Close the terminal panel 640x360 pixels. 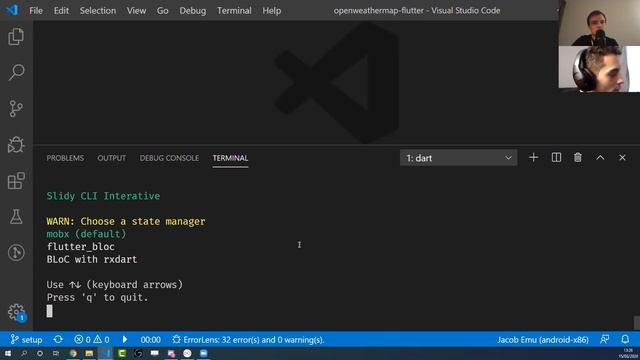point(622,158)
